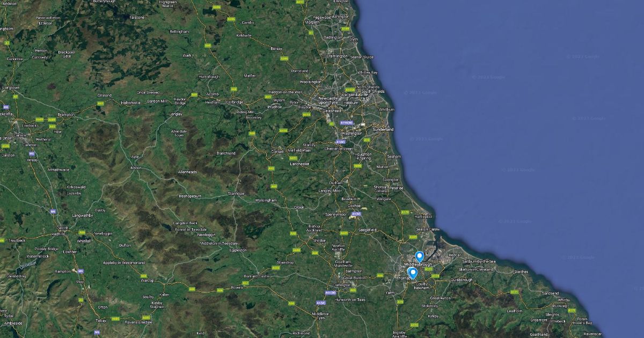Screen dimensions: 644x338
Task: Click the Haltwhistle place name
Action: 130,102
